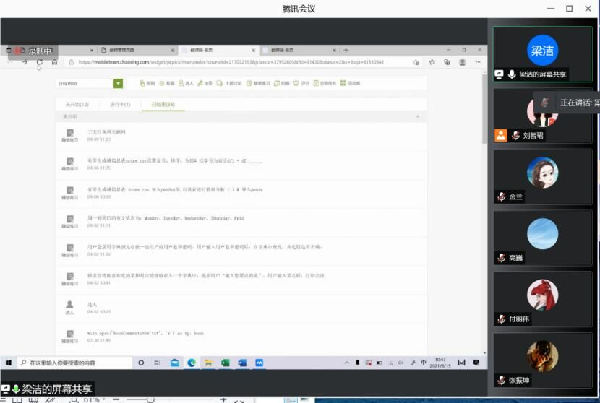The image size is (600, 403).
Task: Open Microsoft Edge from the taskbar
Action: [190, 360]
